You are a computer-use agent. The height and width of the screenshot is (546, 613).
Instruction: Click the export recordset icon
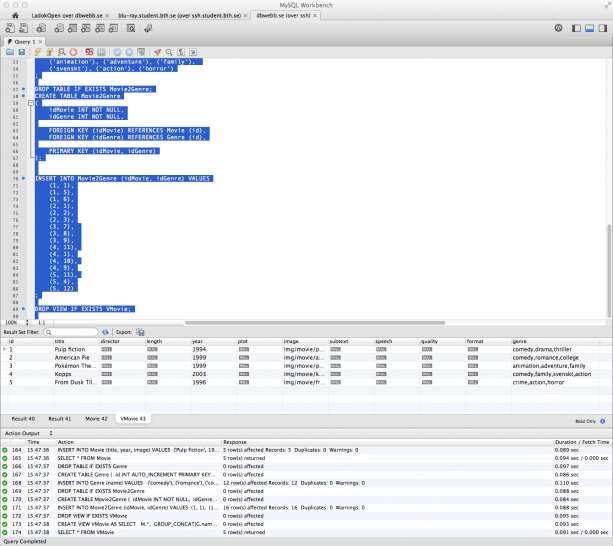[140, 332]
